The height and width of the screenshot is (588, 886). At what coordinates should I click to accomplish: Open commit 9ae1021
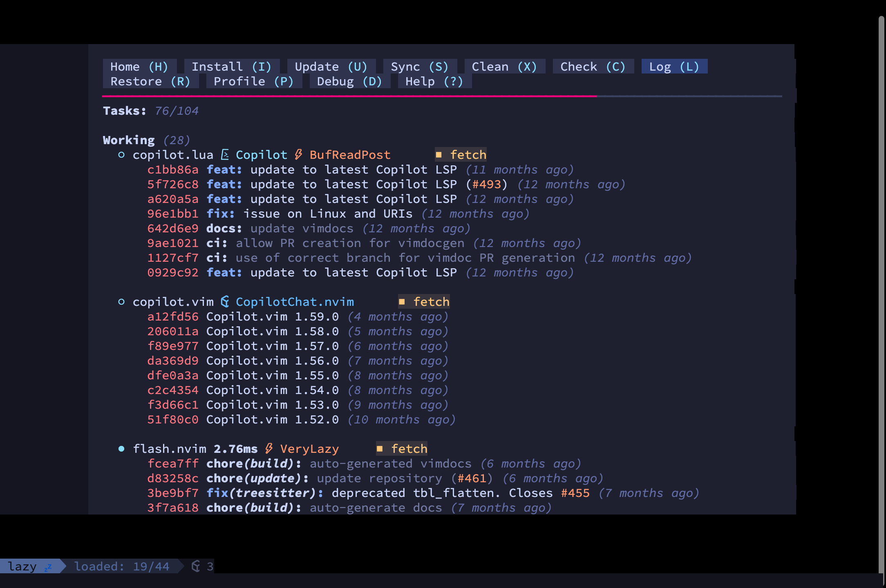point(173,243)
